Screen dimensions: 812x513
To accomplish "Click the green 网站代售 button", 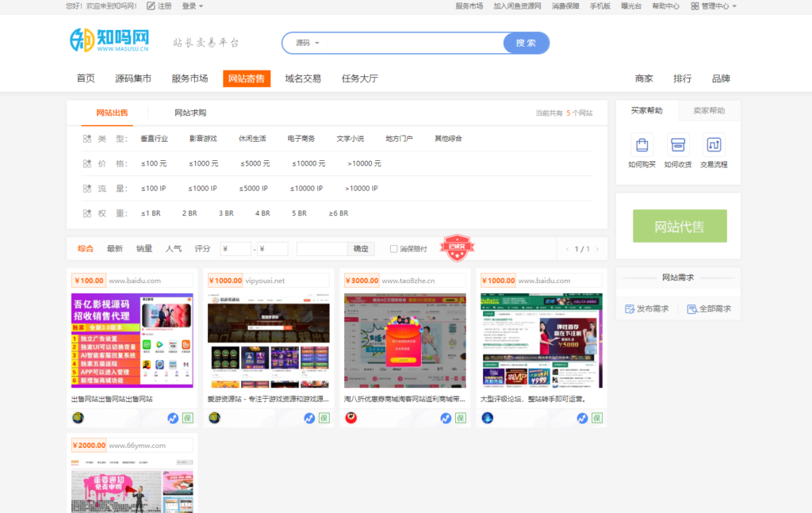I will coord(680,227).
